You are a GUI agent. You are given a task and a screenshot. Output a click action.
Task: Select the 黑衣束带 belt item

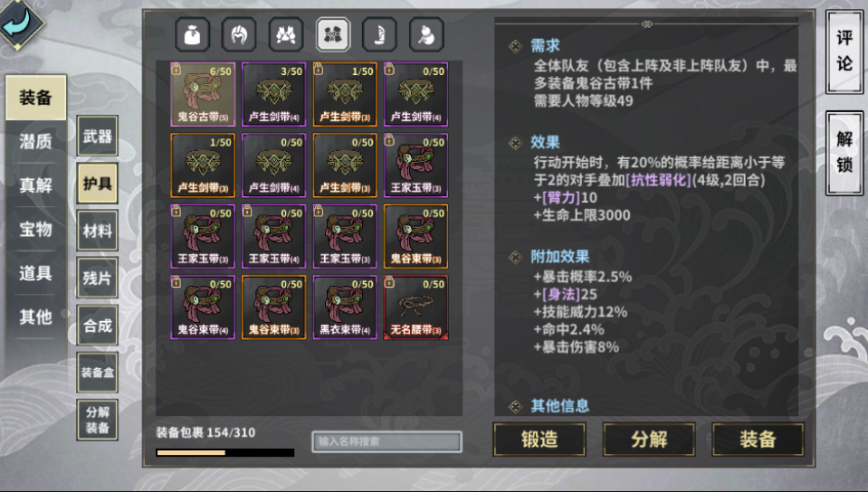click(x=345, y=307)
